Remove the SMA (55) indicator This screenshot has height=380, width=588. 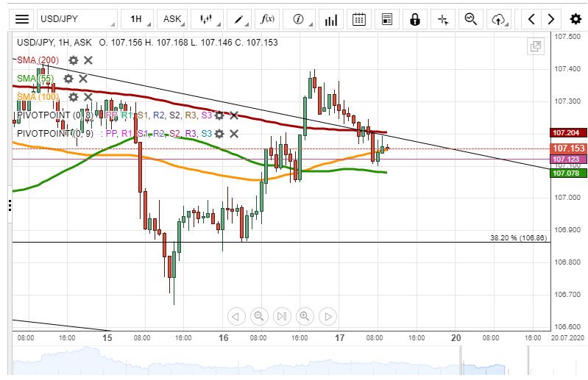click(x=83, y=79)
